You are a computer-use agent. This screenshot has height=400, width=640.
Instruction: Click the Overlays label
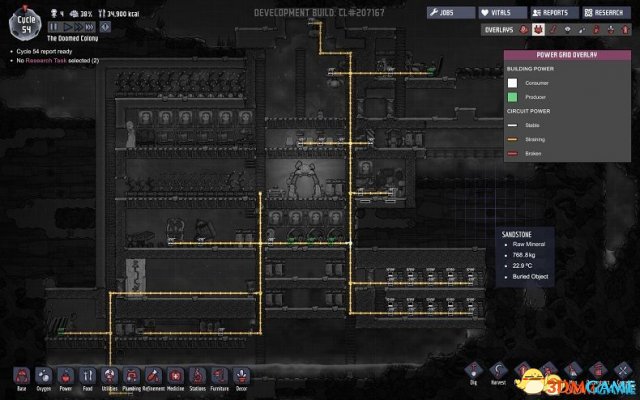pyautogui.click(x=499, y=29)
